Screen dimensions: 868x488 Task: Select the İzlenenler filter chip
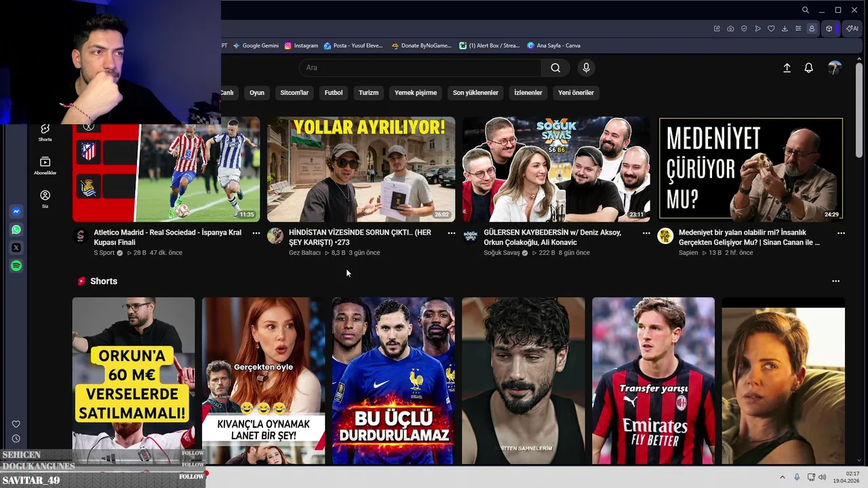[528, 93]
